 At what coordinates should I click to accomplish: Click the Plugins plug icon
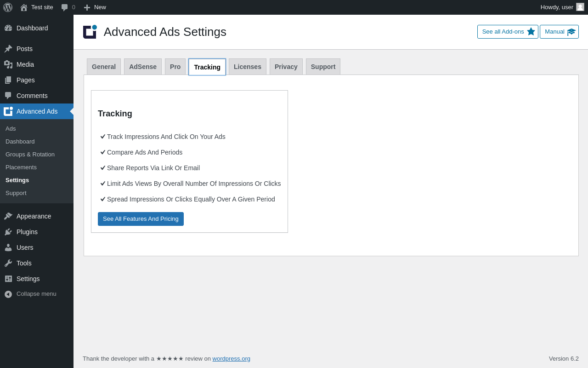click(x=8, y=232)
